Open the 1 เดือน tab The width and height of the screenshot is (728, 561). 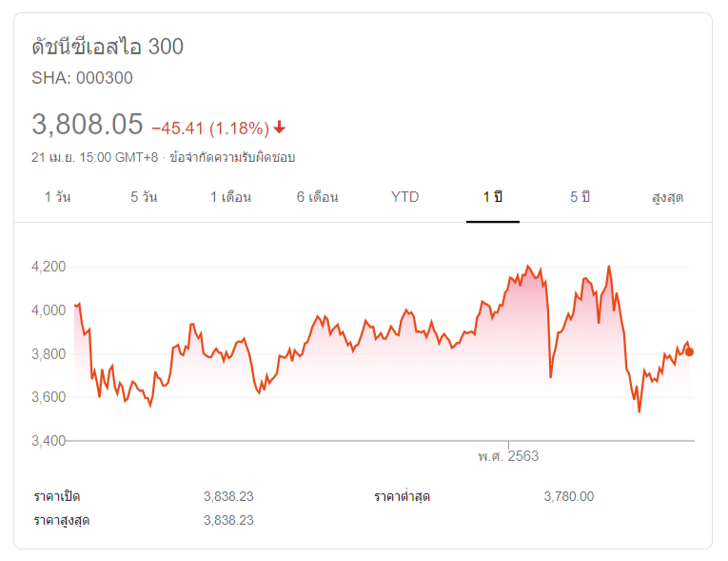click(x=230, y=197)
